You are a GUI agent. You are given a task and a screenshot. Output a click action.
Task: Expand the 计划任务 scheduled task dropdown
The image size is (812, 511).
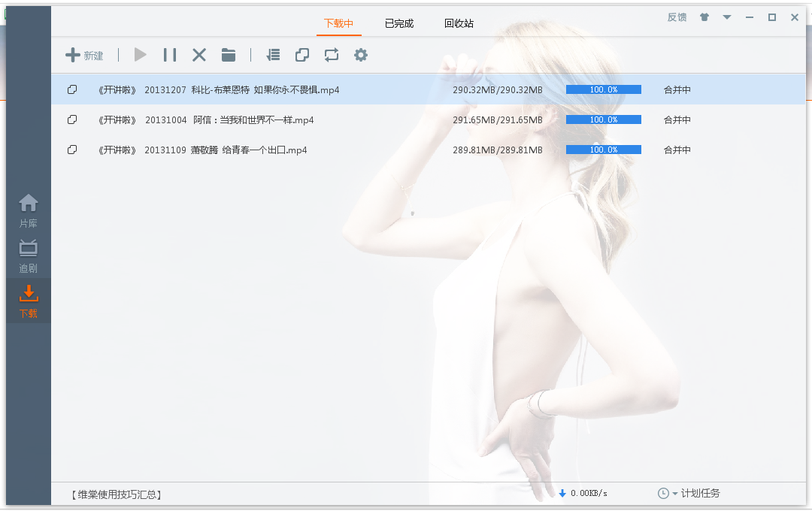click(674, 494)
